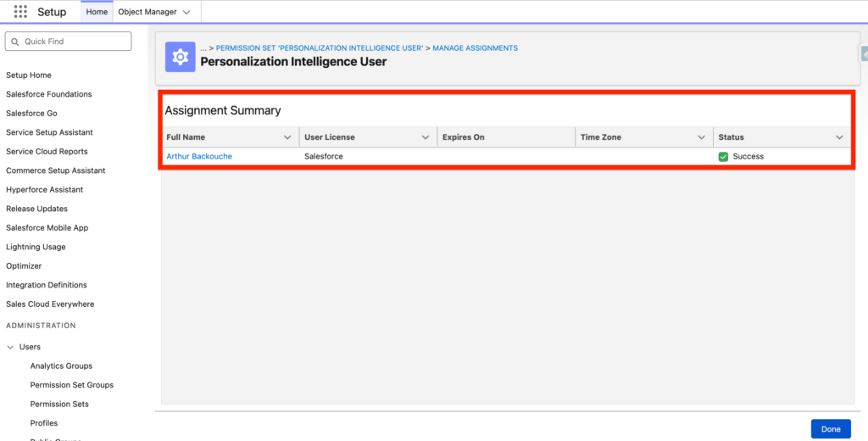Image resolution: width=868 pixels, height=441 pixels.
Task: Open the Full Name column dropdown arrow
Action: [287, 137]
